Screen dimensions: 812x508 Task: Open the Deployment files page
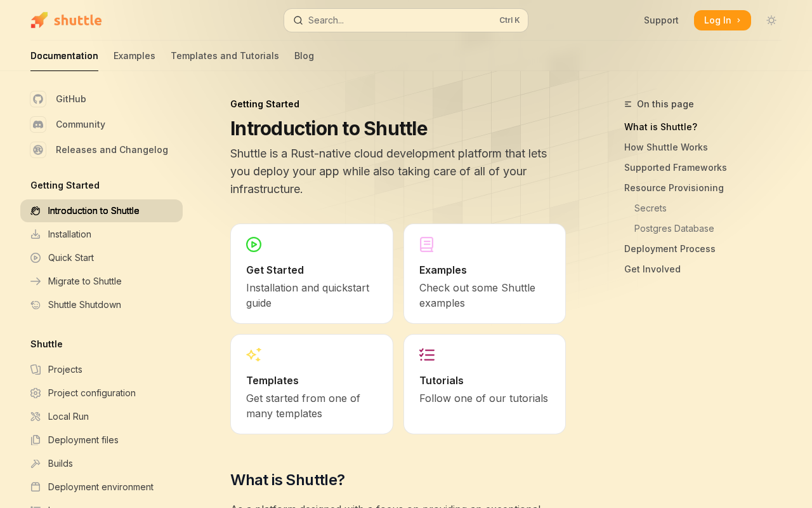pos(101,440)
